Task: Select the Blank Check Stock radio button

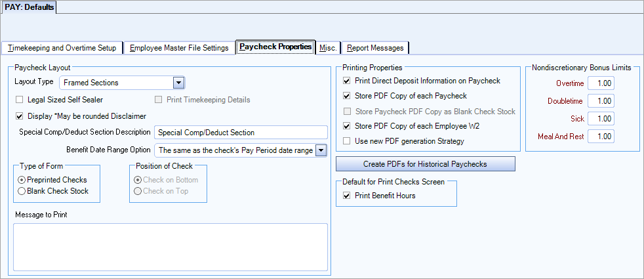Action: pyautogui.click(x=22, y=191)
